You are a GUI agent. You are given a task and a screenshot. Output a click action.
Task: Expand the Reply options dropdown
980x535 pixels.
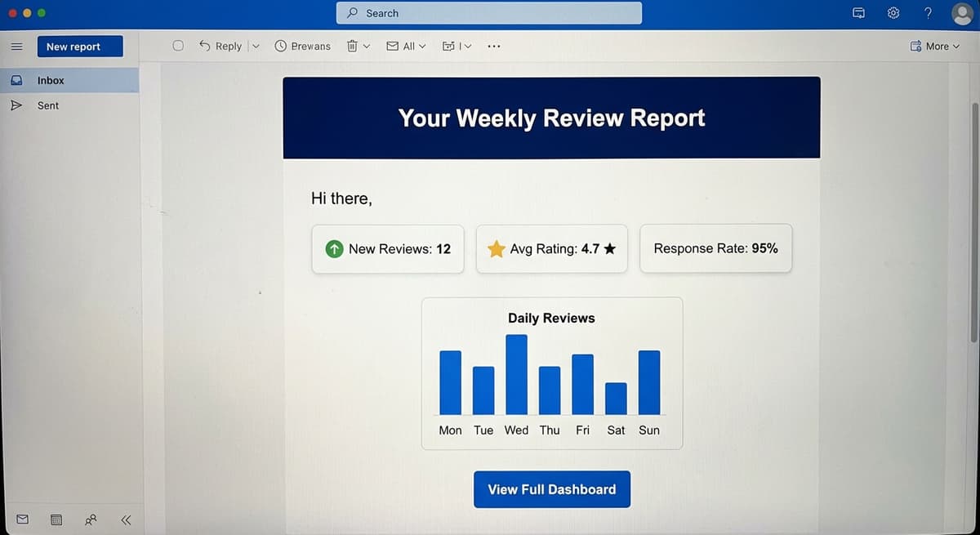coord(254,46)
